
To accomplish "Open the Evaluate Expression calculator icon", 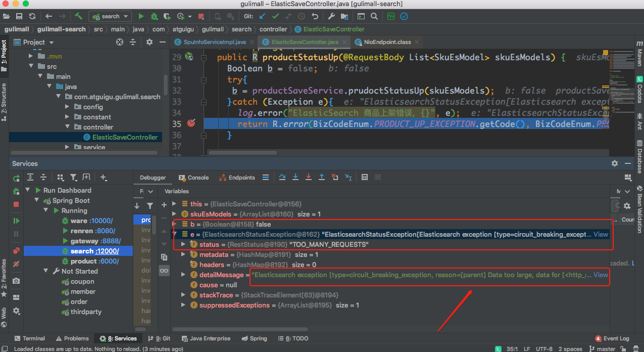I will coord(365,178).
